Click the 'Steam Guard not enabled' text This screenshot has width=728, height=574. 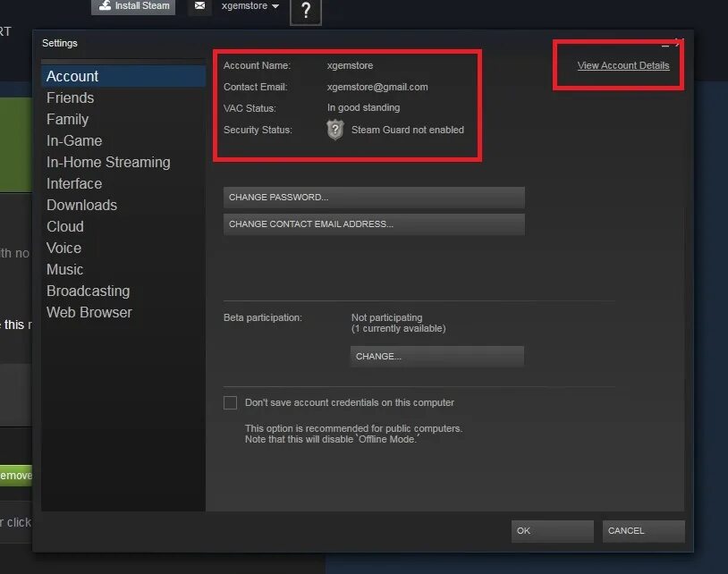pos(408,130)
